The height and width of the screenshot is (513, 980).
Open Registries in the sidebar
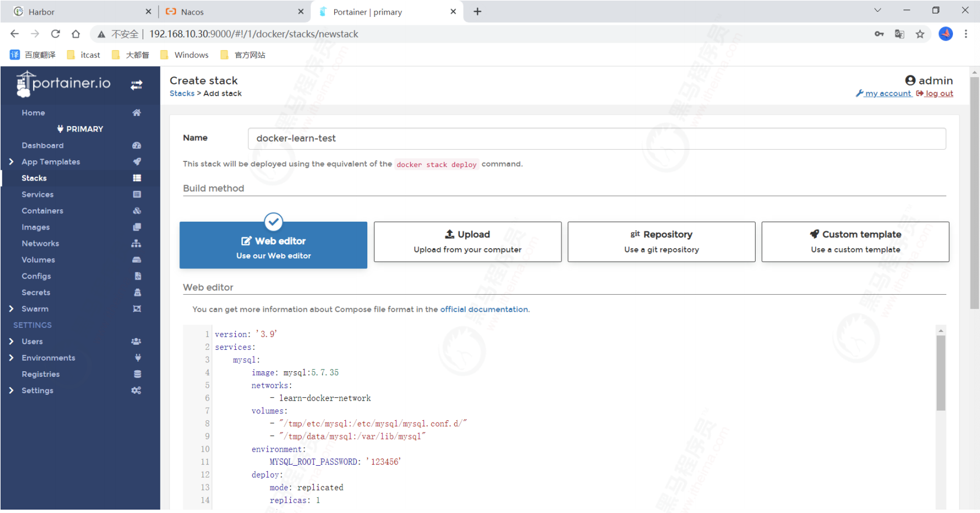coord(41,373)
